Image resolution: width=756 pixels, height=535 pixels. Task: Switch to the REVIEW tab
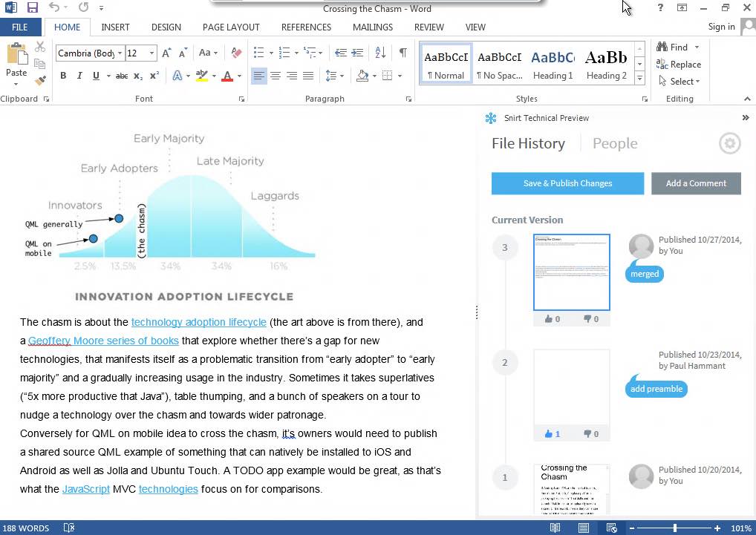click(429, 27)
